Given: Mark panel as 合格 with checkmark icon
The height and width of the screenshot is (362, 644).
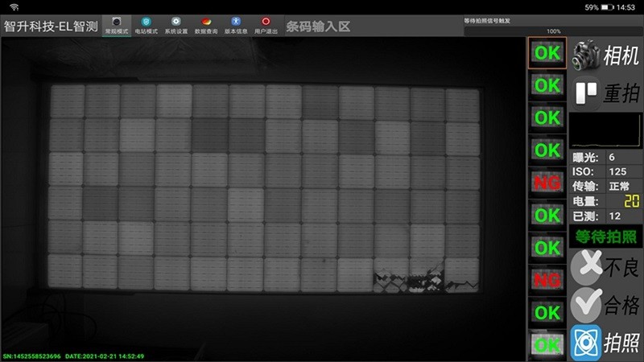Looking at the screenshot, I should click(x=591, y=305).
